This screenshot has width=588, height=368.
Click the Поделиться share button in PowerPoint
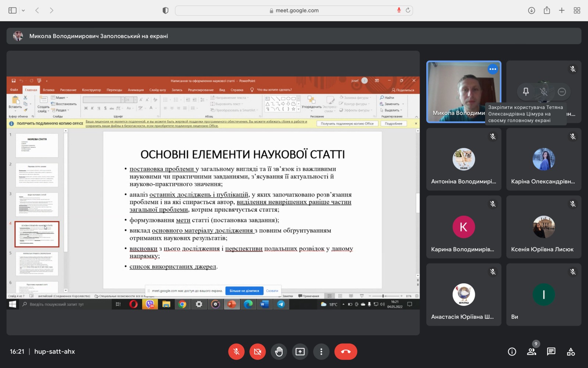pyautogui.click(x=403, y=90)
